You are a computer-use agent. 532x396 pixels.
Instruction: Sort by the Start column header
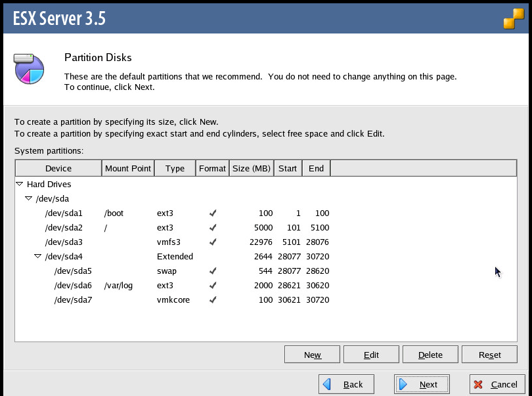click(x=288, y=168)
